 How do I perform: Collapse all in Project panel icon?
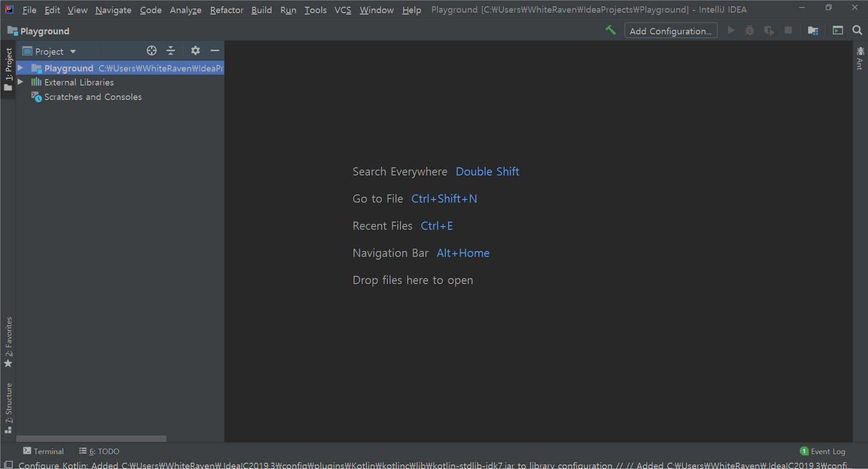tap(170, 51)
